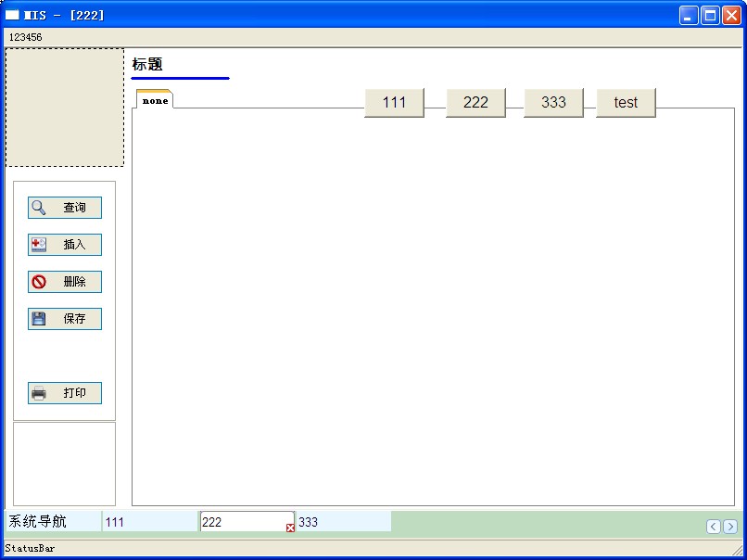Click the 333 button above the panel
The width and height of the screenshot is (747, 560).
553,103
